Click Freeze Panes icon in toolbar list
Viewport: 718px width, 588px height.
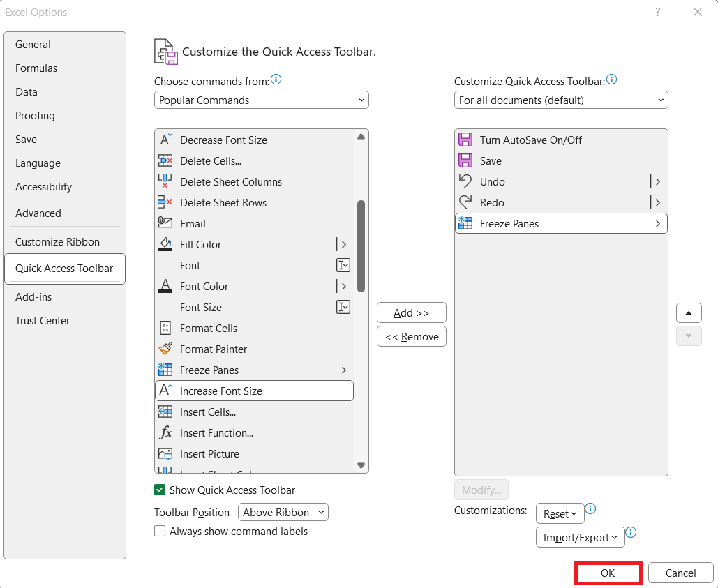coord(465,223)
